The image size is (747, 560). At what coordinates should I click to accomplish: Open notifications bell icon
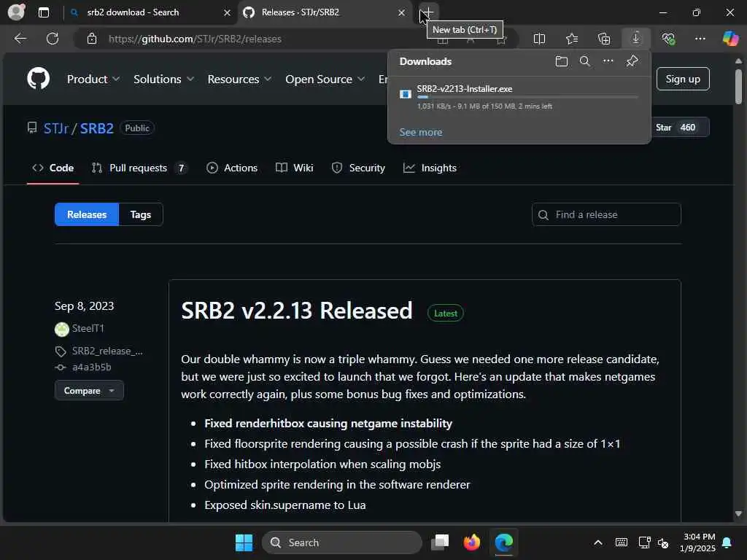(727, 542)
